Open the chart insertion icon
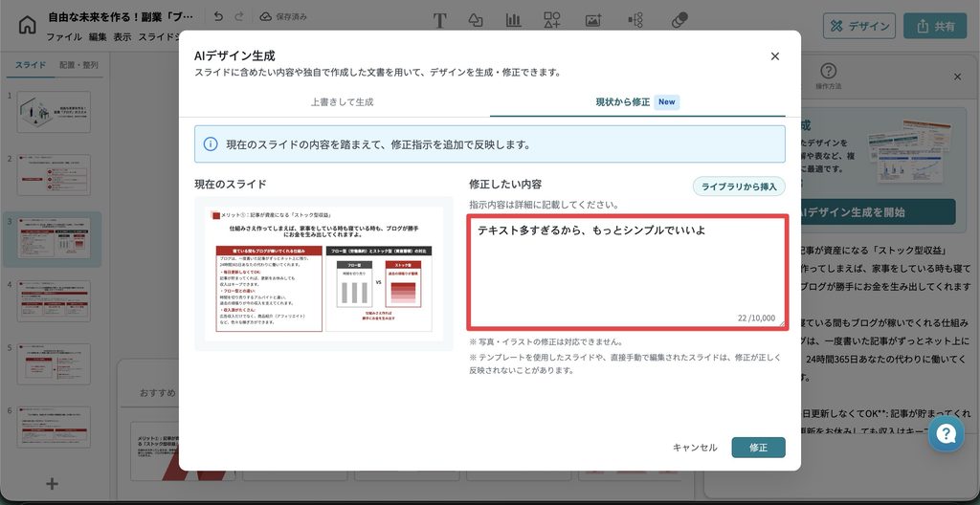The image size is (980, 505). 513,21
